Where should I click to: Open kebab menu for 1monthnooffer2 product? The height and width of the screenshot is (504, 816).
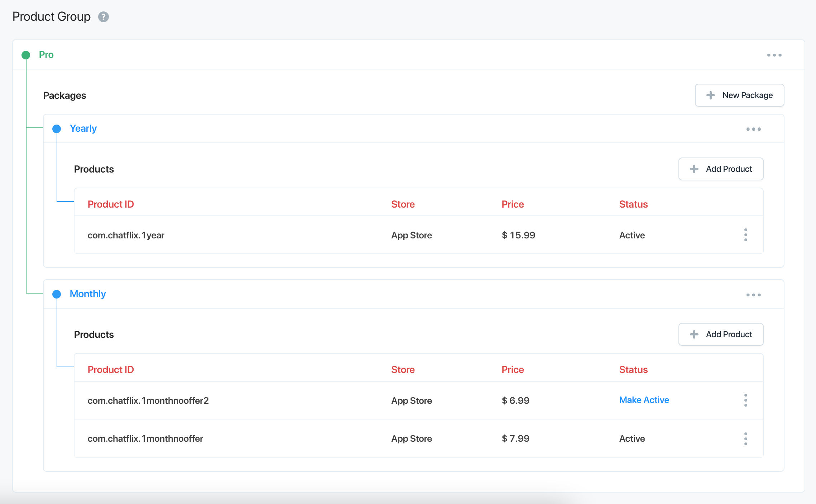[x=745, y=400]
